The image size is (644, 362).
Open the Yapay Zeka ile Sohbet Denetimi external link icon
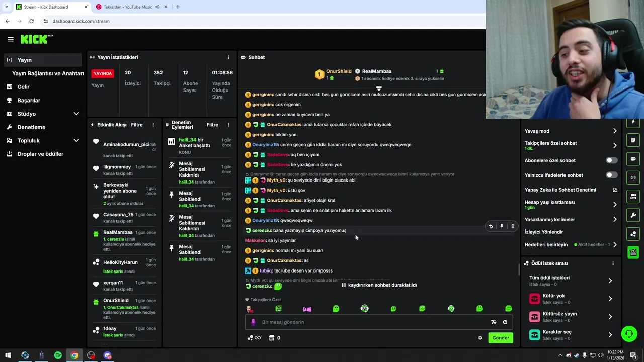pos(615,190)
